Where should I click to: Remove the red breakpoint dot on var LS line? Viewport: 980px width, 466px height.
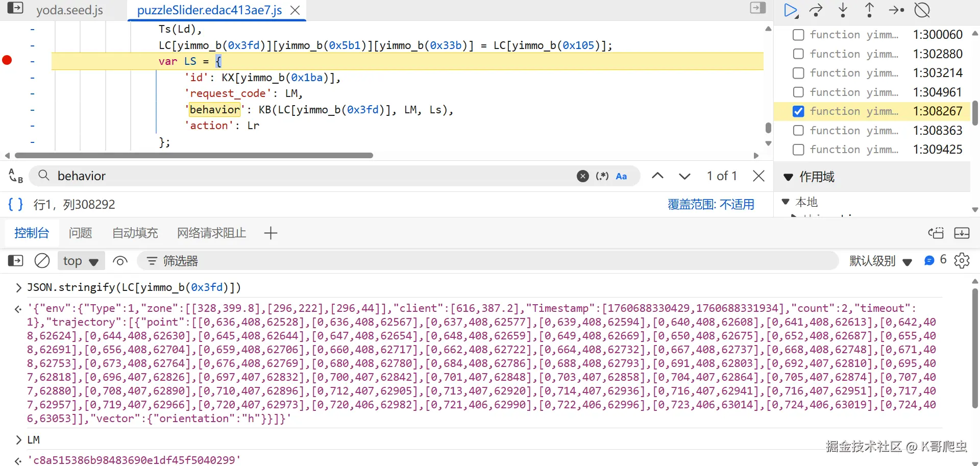click(7, 60)
